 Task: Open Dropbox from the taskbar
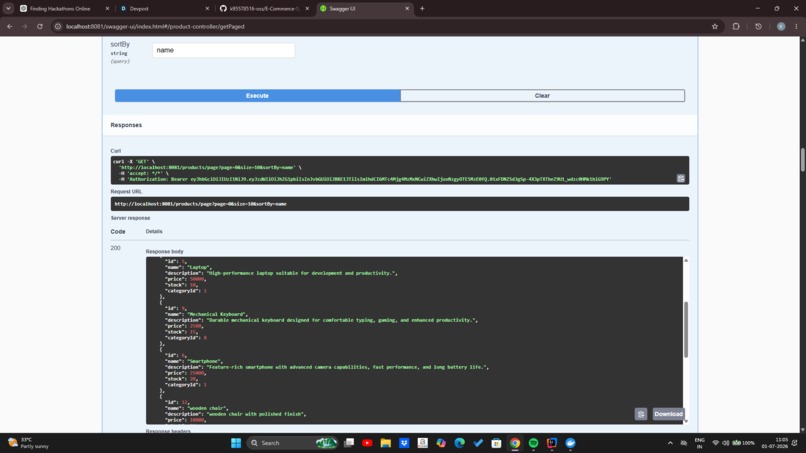click(404, 443)
